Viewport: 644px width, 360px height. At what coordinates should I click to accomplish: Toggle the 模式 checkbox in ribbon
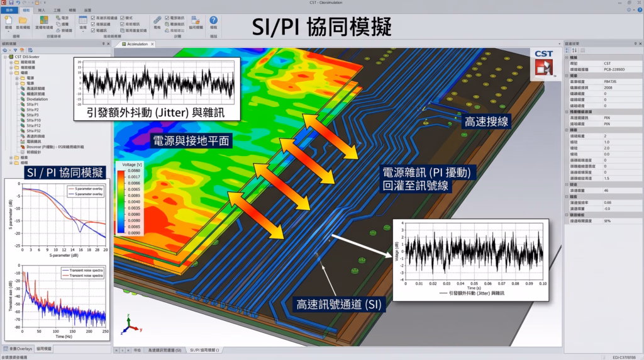click(123, 18)
